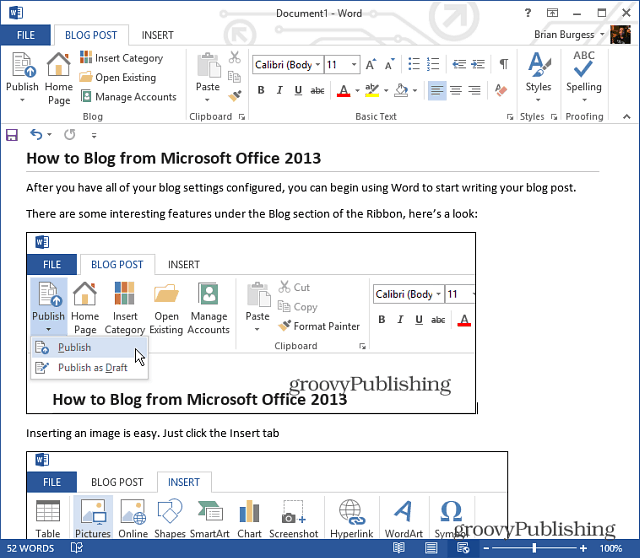Click the Publish icon in the Blog group
This screenshot has width=640, height=558.
click(x=22, y=65)
